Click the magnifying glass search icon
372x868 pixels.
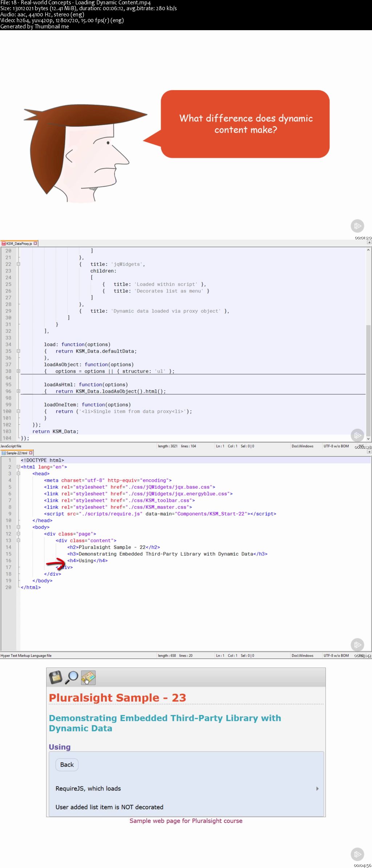[x=72, y=677]
